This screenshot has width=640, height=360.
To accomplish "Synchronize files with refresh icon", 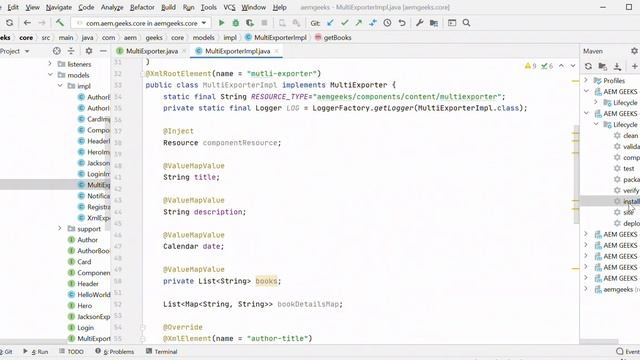I will (9, 23).
